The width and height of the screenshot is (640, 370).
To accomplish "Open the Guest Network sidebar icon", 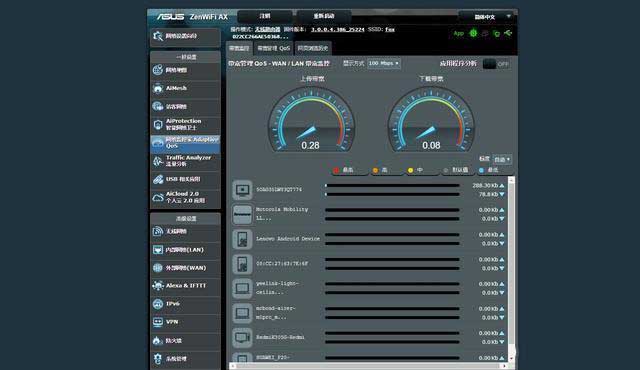I will pyautogui.click(x=158, y=106).
